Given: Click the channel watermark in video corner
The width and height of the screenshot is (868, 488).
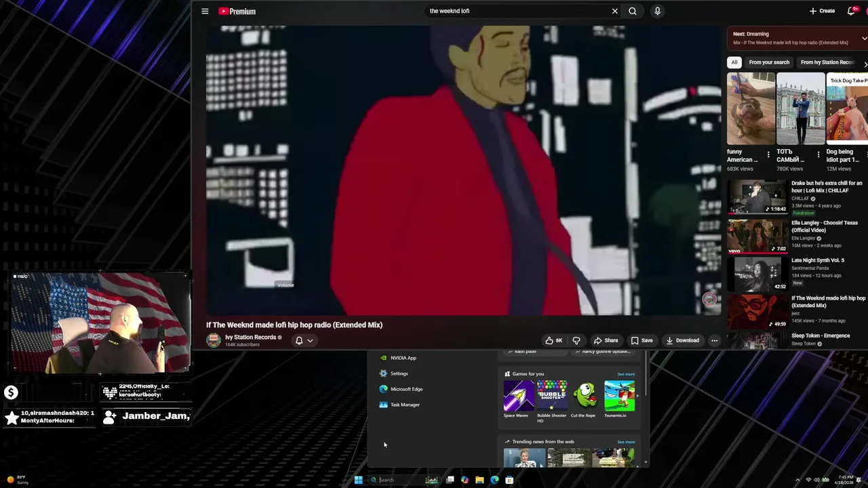Looking at the screenshot, I should (710, 300).
